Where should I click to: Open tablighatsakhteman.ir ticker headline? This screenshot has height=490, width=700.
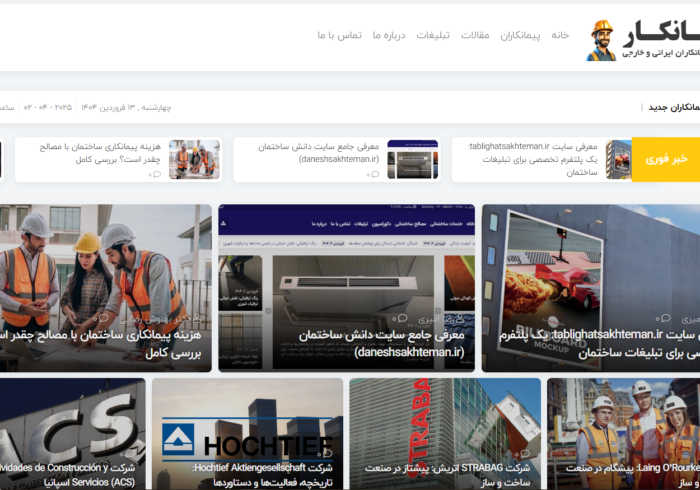533,159
